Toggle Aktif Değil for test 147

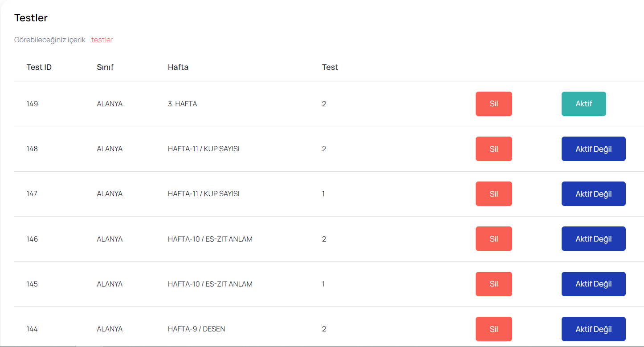[593, 194]
